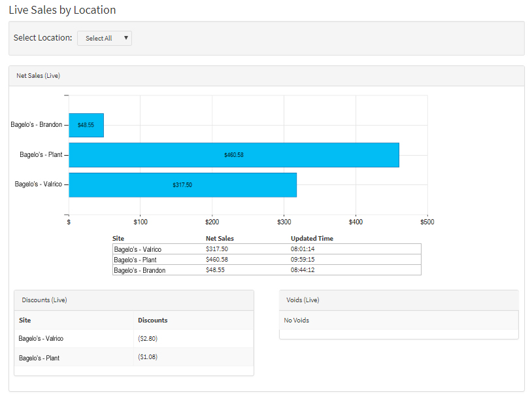Click the Bagelo's - Brandon $48.55 bar
532x399 pixels.
86,125
